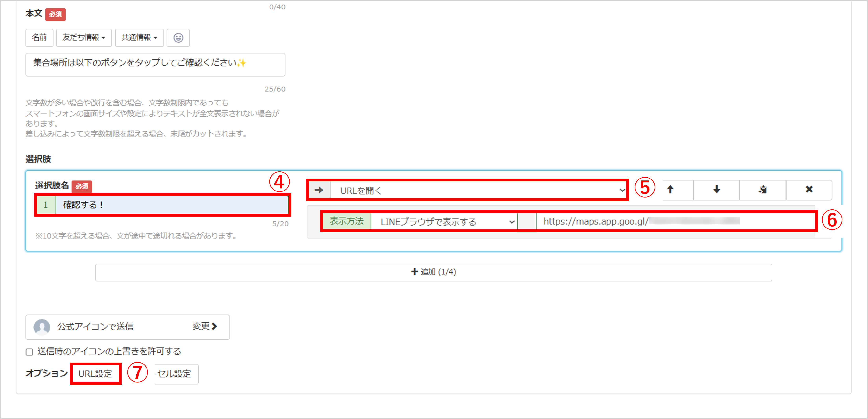This screenshot has height=419, width=868.
Task: Click the 名前 insert button
Action: tap(39, 37)
